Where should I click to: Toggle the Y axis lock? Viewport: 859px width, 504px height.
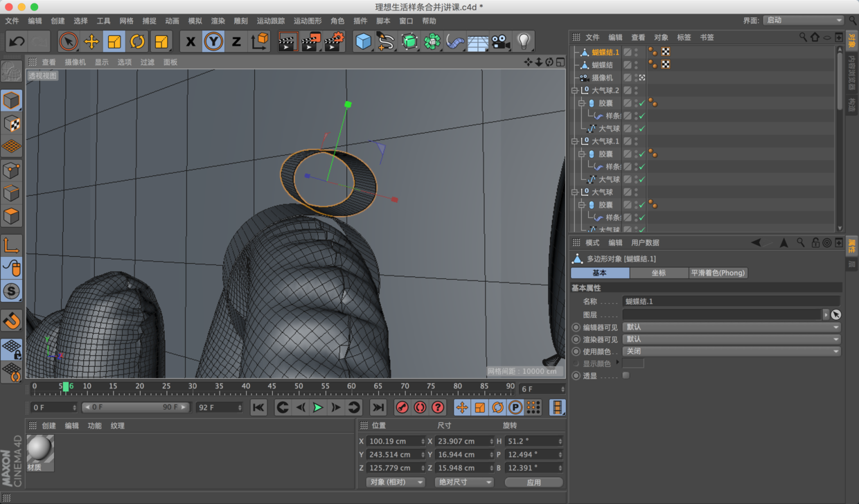coord(213,42)
